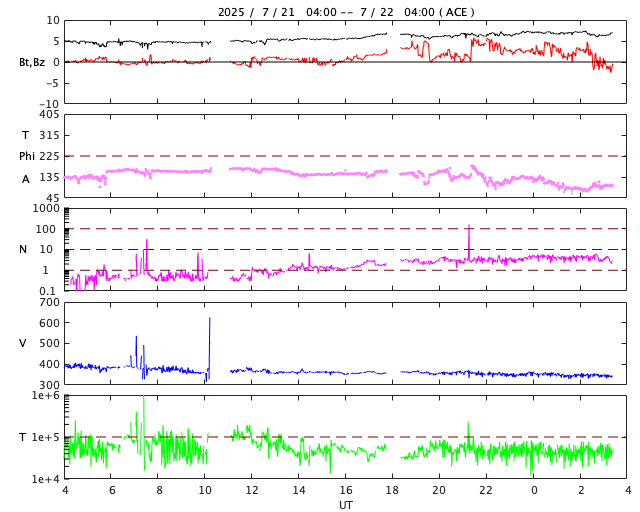This screenshot has width=640, height=512.
Task: Click the "Bt,Bz" axis label
Action: pos(32,62)
